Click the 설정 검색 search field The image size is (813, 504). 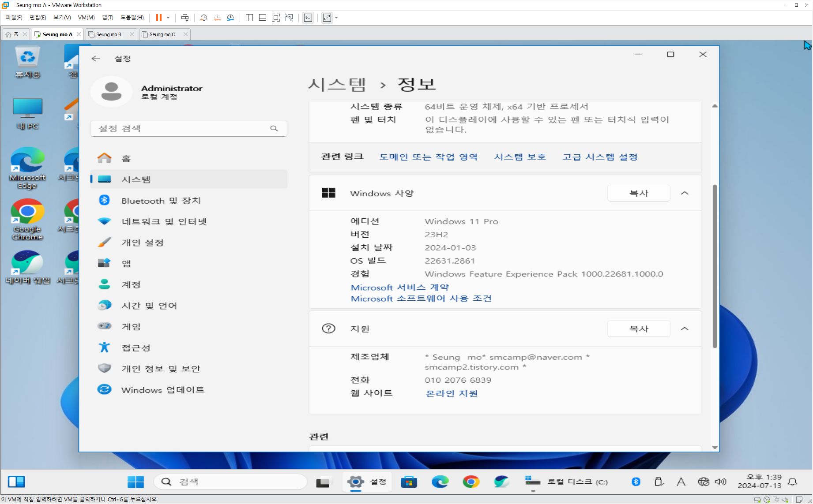189,128
